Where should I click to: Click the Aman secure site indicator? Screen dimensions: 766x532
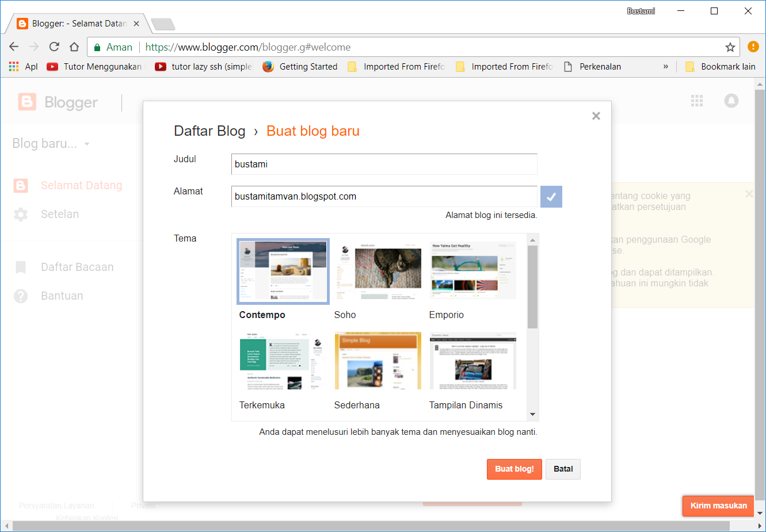(x=113, y=47)
